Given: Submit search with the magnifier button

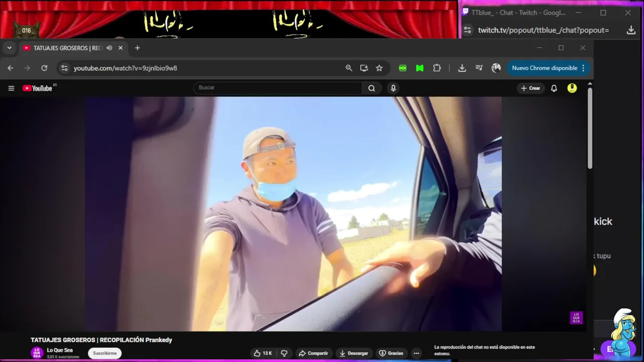Looking at the screenshot, I should coord(371,88).
